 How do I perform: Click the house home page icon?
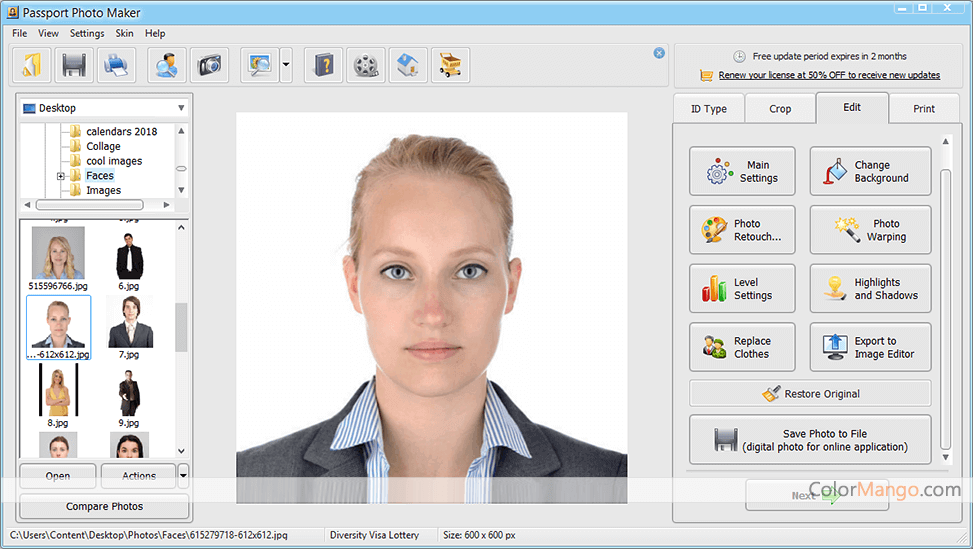[x=408, y=66]
